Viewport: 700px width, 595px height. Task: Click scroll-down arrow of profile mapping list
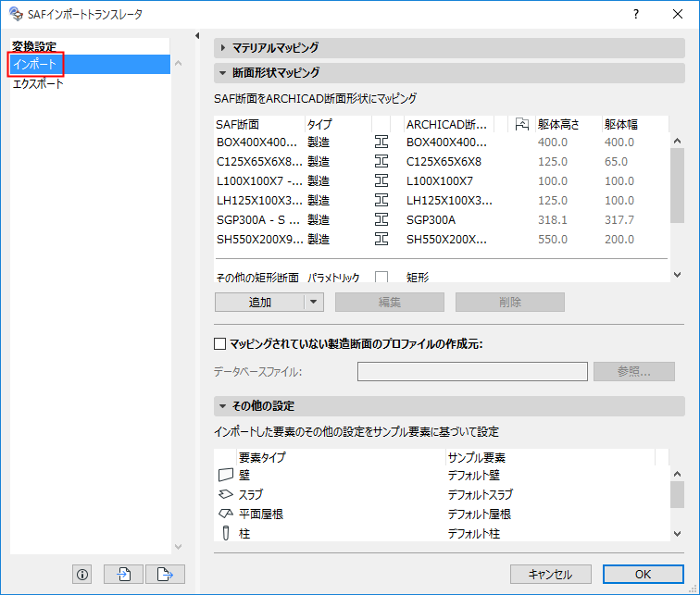pyautogui.click(x=677, y=275)
